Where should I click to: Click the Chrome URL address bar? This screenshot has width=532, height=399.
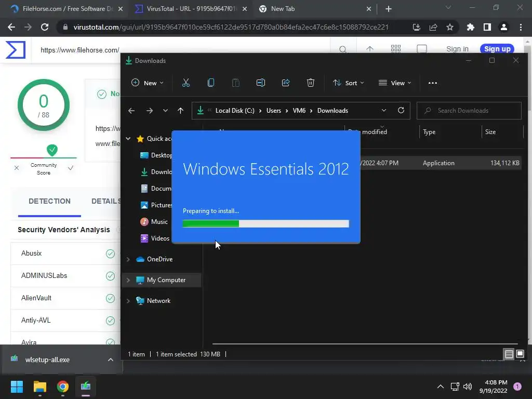click(x=231, y=27)
